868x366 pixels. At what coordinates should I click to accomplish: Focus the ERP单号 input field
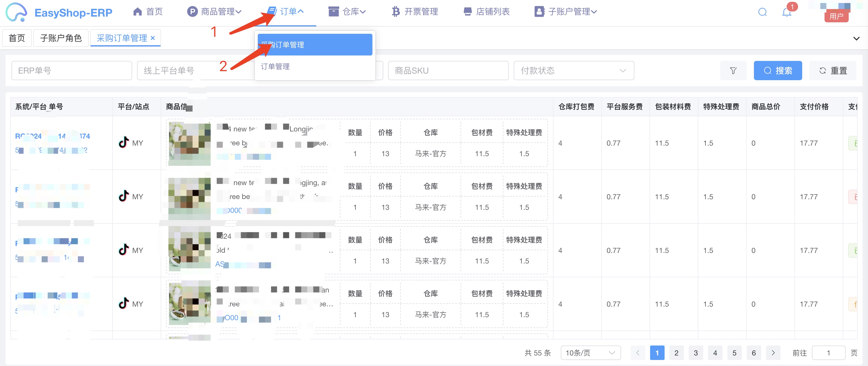point(72,70)
